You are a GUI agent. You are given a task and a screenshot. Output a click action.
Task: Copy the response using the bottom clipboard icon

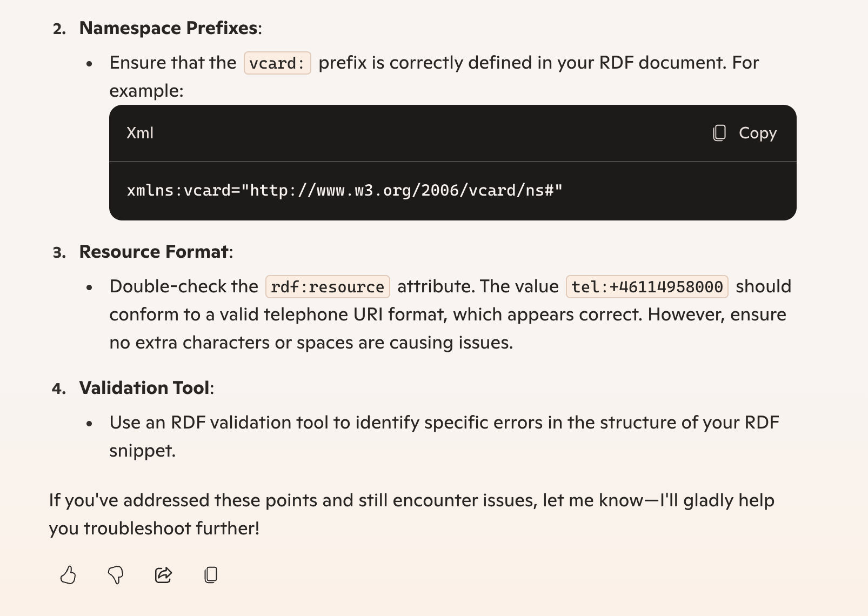[211, 575]
